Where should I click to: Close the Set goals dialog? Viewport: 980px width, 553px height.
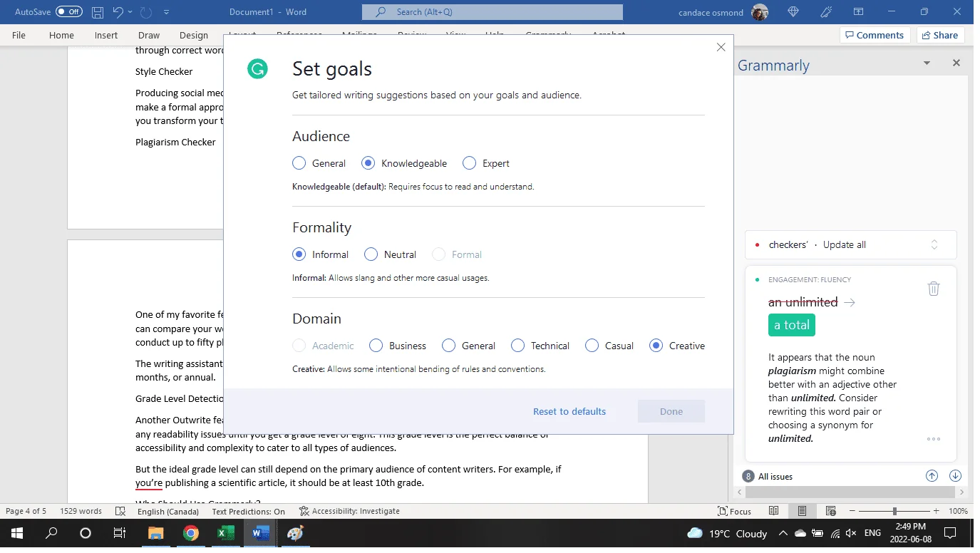[x=721, y=47]
